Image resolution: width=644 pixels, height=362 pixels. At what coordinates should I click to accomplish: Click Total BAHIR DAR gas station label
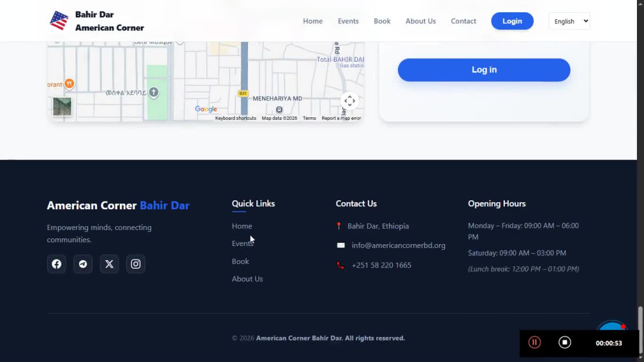340,62
